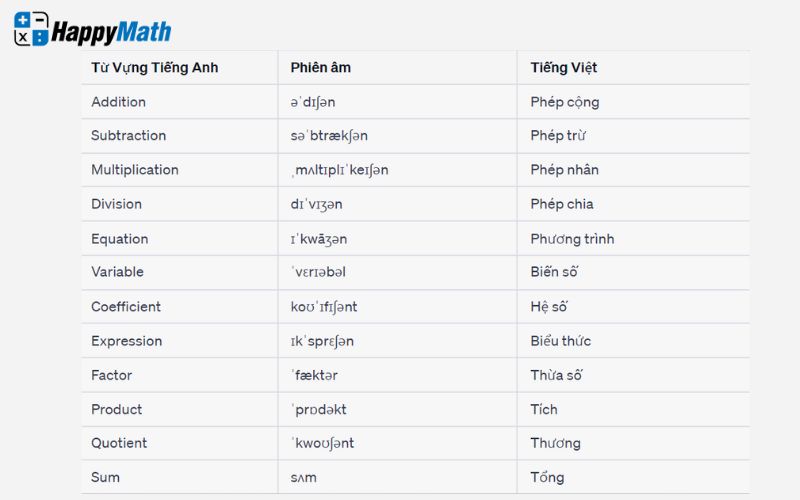The height and width of the screenshot is (500, 800).
Task: Select the "Tiếng Việt" column header
Action: (x=564, y=68)
